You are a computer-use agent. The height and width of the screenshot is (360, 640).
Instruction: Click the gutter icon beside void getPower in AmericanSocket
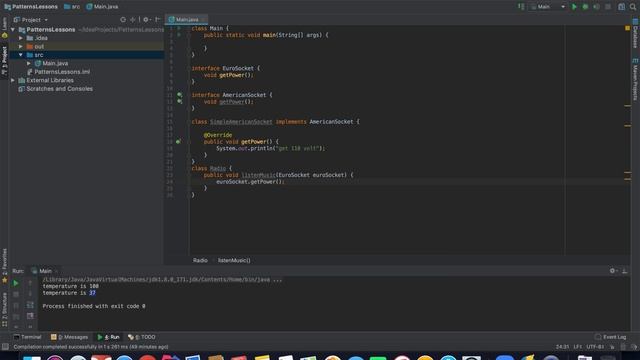pos(179,102)
